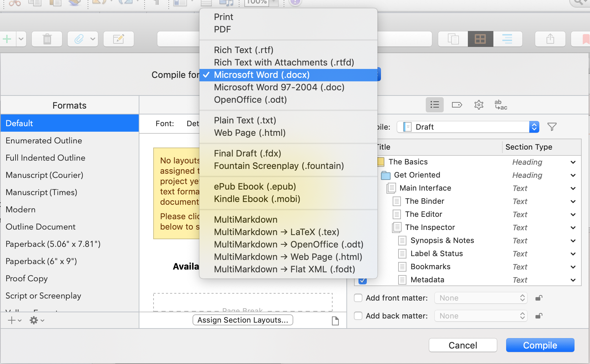Click the paperclip attachment icon
This screenshot has width=590, height=364.
tap(79, 39)
